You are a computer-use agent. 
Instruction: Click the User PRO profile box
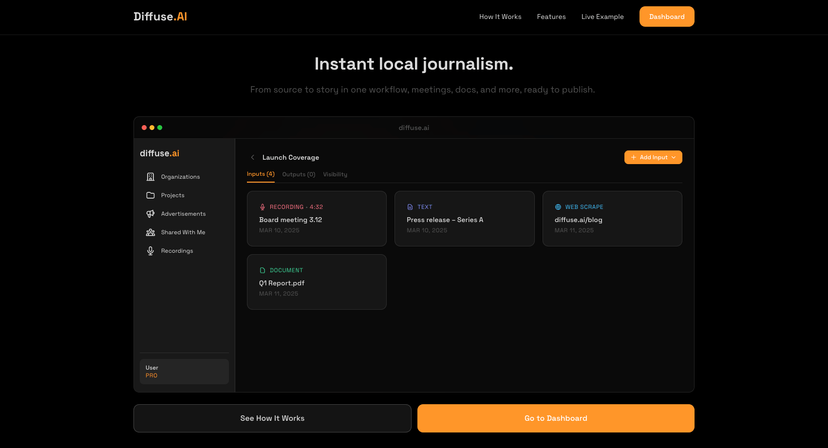click(184, 371)
